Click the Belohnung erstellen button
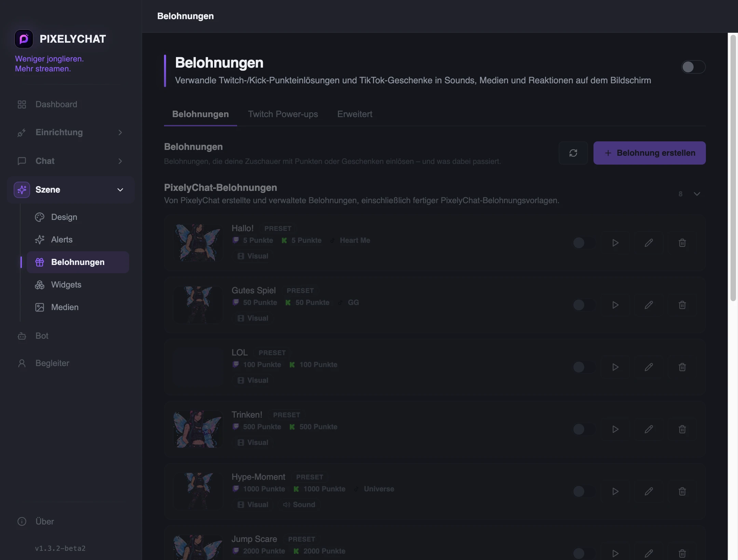This screenshot has height=560, width=738. [650, 153]
